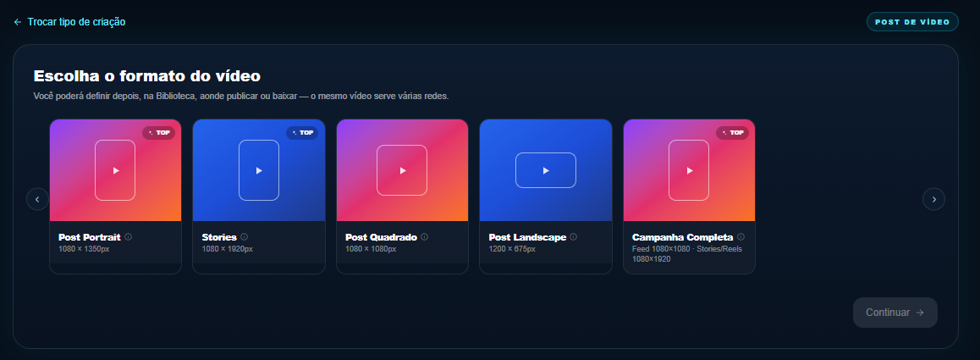Click the play icon in the Post Landscape card
Image resolution: width=980 pixels, height=360 pixels.
546,170
